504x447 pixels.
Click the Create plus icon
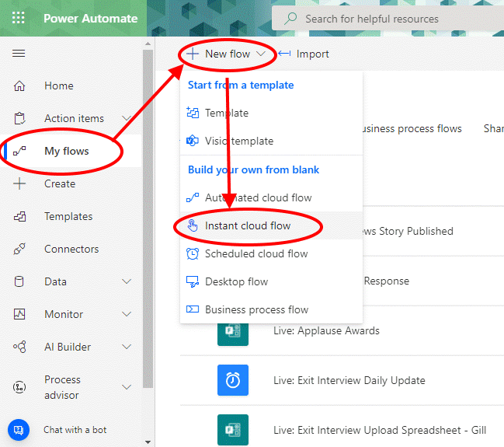tap(19, 183)
